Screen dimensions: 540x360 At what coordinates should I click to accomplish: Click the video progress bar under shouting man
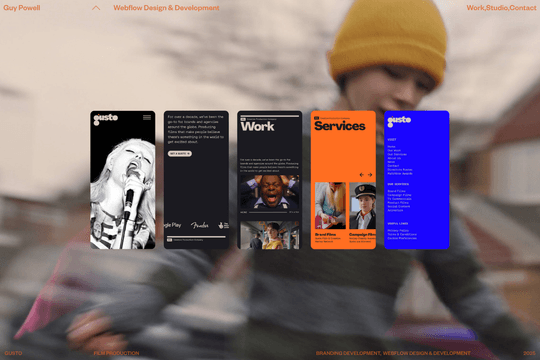click(268, 212)
